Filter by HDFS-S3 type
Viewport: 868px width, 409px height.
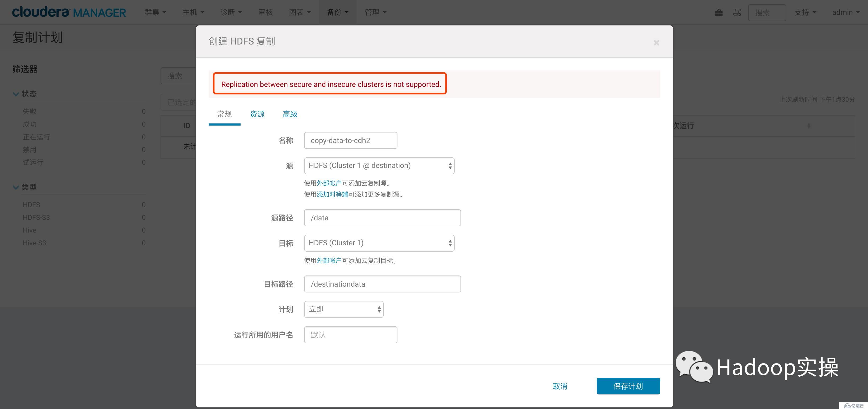pyautogui.click(x=36, y=218)
